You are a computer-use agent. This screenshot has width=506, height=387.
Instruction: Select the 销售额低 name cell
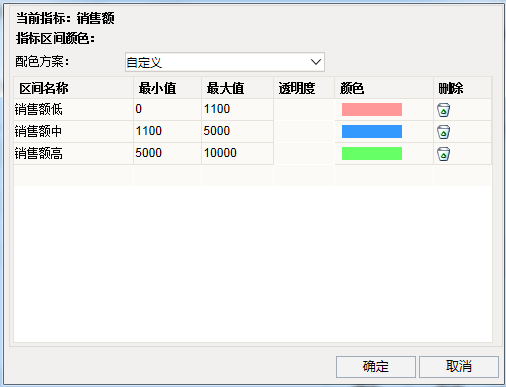(73, 109)
